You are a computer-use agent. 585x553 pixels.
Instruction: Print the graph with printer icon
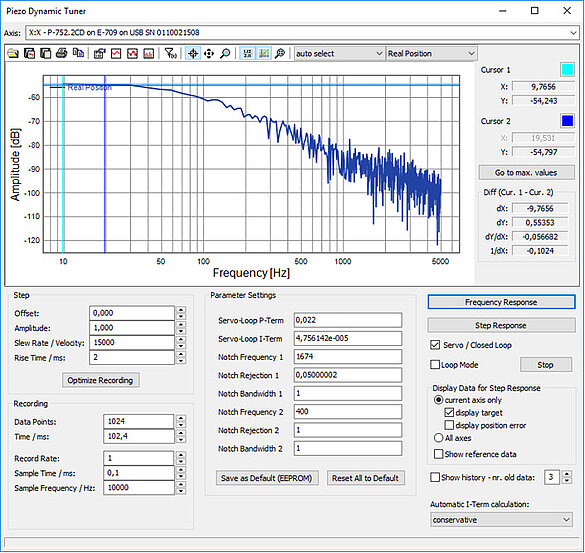62,53
